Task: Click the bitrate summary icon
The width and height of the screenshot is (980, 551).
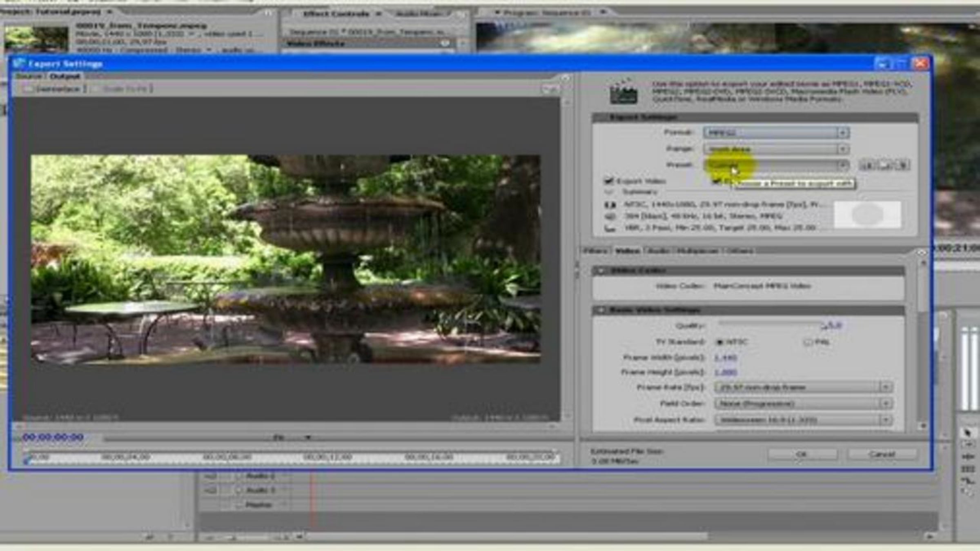Action: [x=610, y=228]
